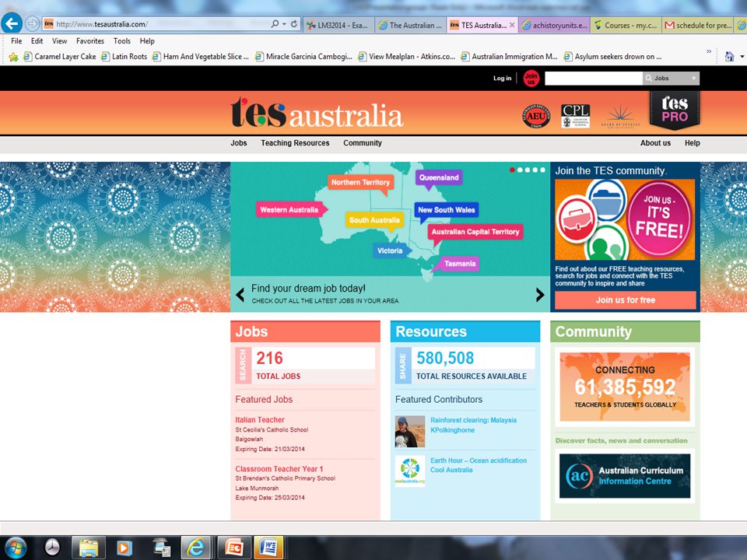Click the Join us for free button
The width and height of the screenshot is (747, 560).
click(x=625, y=300)
